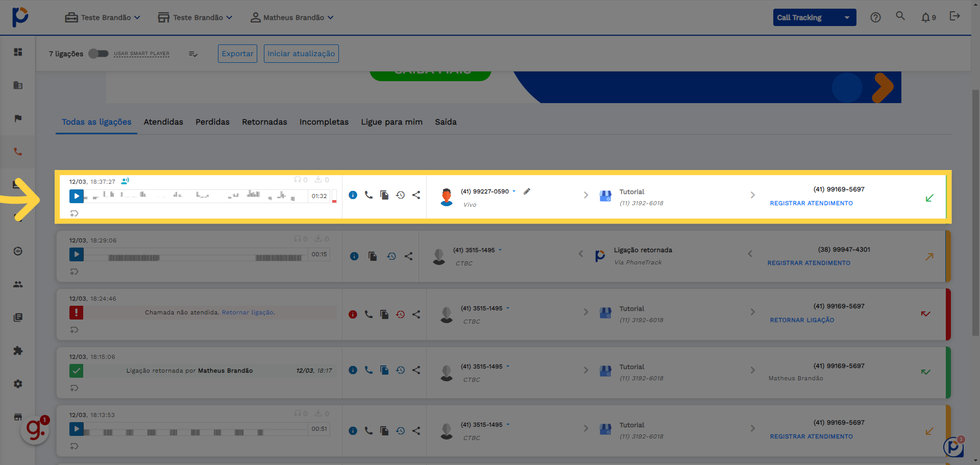Viewport: 980px width, 465px height.
Task: Open the users group icon in sidebar
Action: pos(18,284)
